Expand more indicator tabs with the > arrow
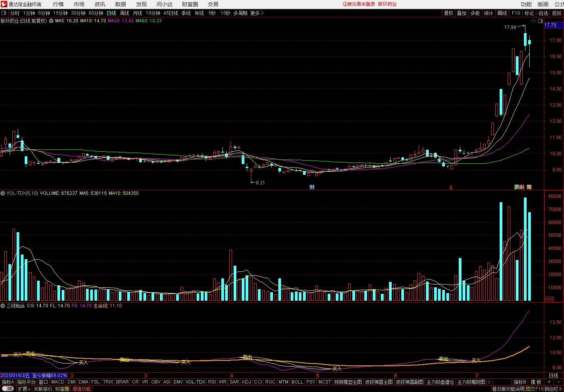 (489, 382)
